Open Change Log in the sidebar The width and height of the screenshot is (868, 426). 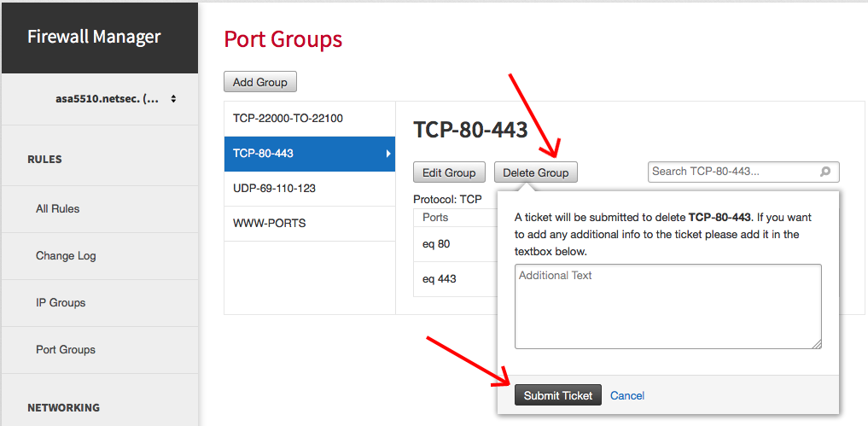pos(66,256)
